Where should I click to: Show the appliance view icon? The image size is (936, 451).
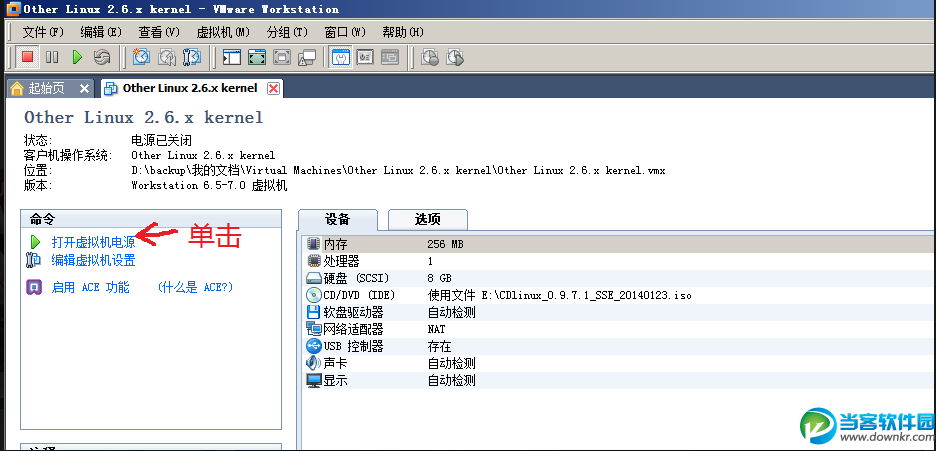(x=365, y=57)
